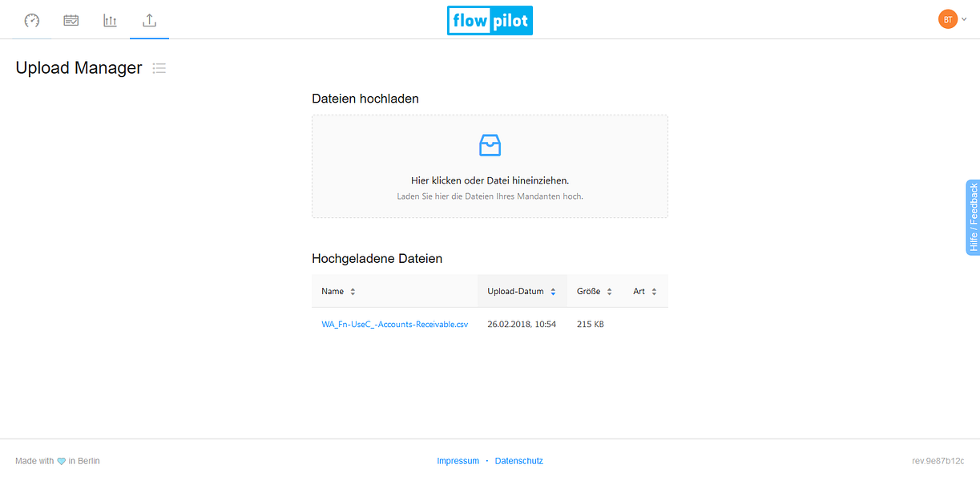This screenshot has height=481, width=980.
Task: Open the Hilfe / Feedback side tab
Action: click(x=973, y=217)
